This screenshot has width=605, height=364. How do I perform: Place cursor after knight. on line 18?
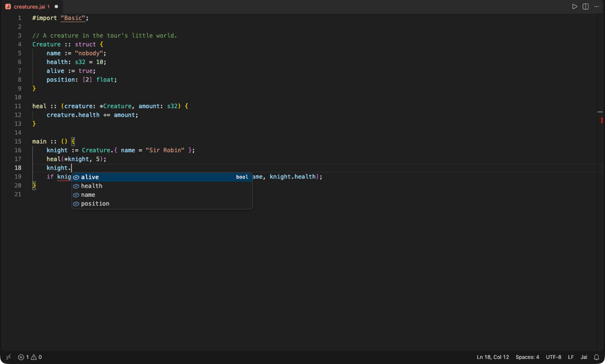[x=72, y=168]
